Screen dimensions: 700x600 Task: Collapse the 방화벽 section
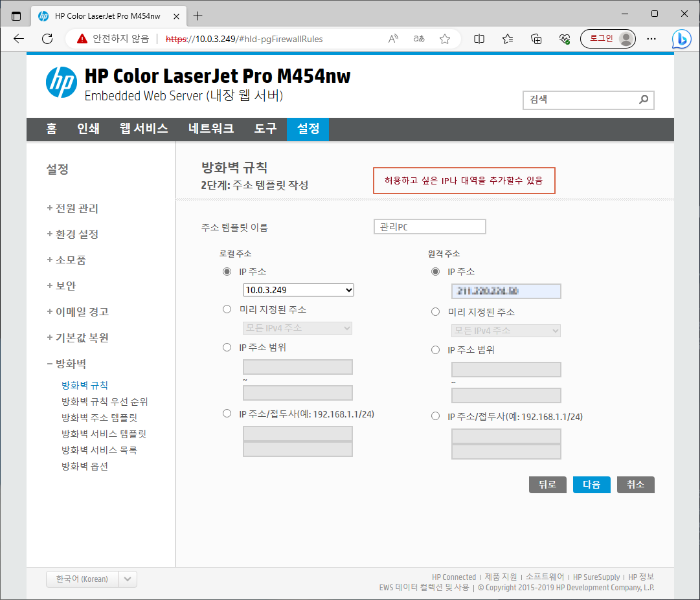click(x=66, y=364)
